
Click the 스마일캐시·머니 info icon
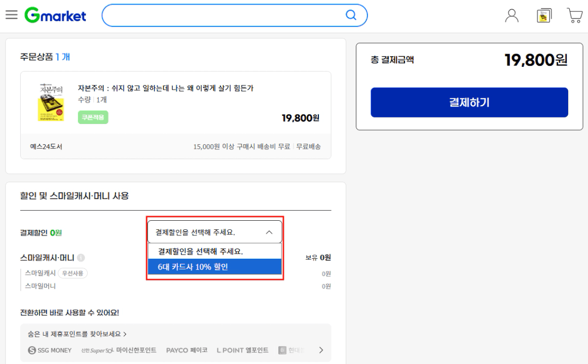click(x=81, y=258)
